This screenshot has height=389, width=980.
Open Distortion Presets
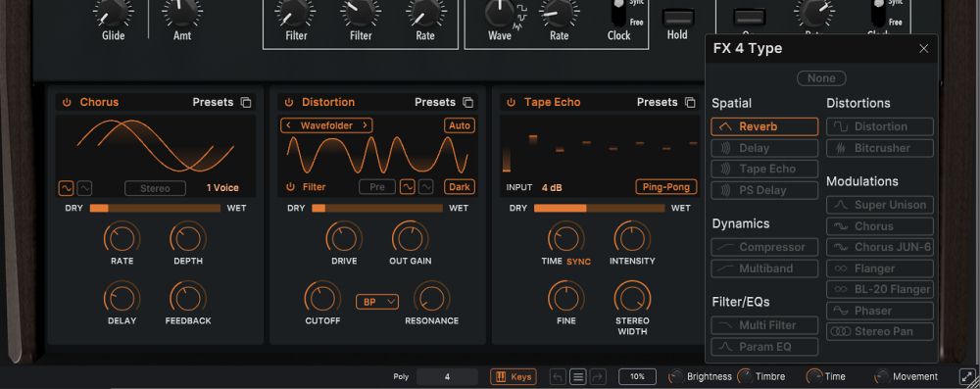pyautogui.click(x=435, y=102)
